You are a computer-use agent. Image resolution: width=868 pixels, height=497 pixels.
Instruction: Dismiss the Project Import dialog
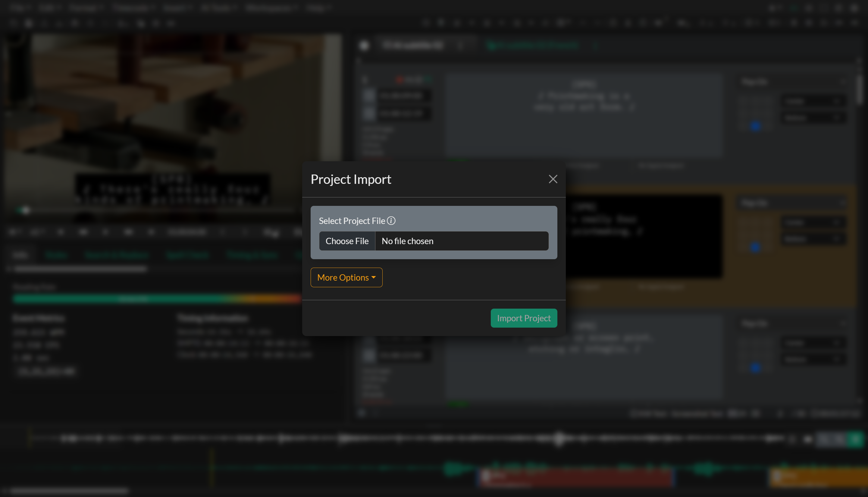pos(553,179)
